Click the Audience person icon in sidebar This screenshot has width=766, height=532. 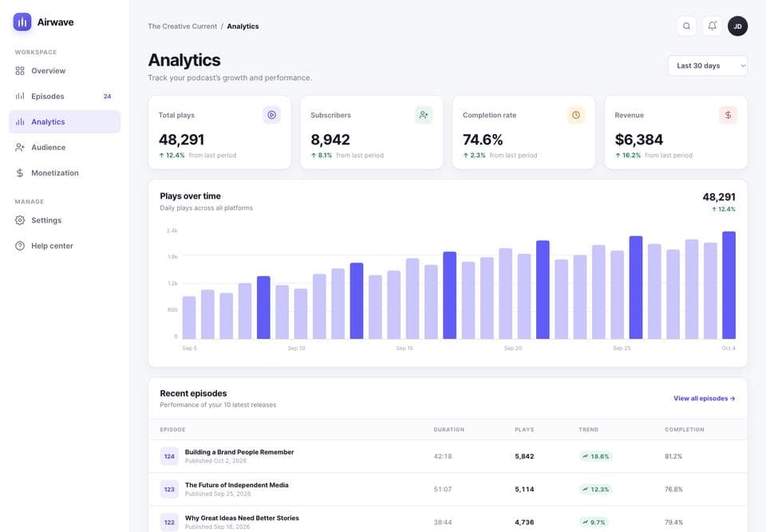pos(20,147)
